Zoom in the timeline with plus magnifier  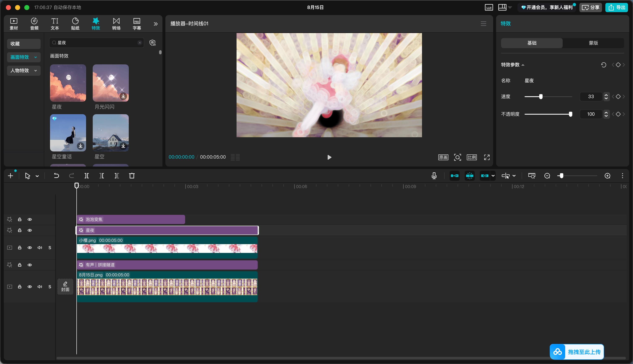(x=607, y=176)
